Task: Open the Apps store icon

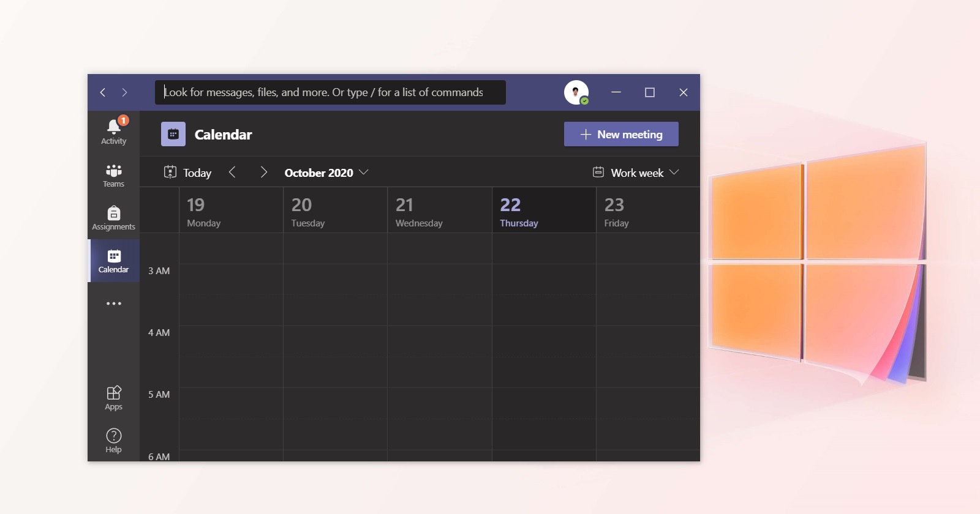Action: (114, 398)
